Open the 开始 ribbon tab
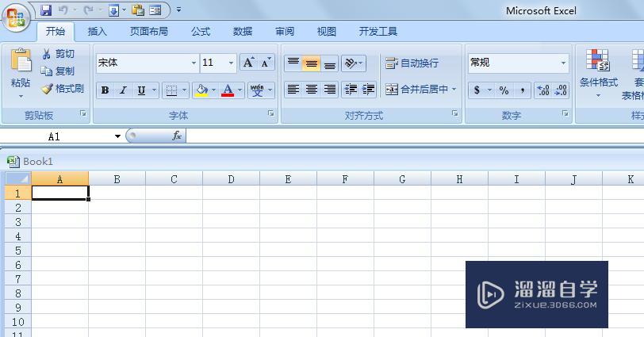The width and height of the screenshot is (644, 337). pyautogui.click(x=56, y=32)
